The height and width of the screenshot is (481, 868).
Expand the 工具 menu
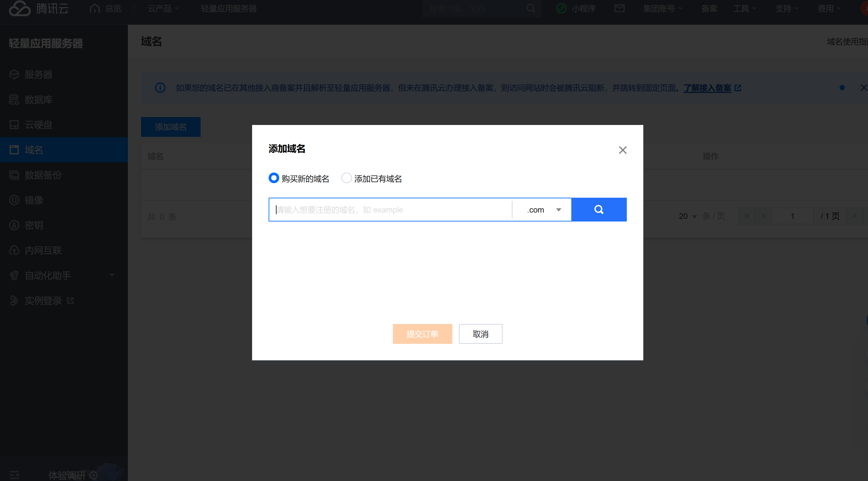coord(745,8)
